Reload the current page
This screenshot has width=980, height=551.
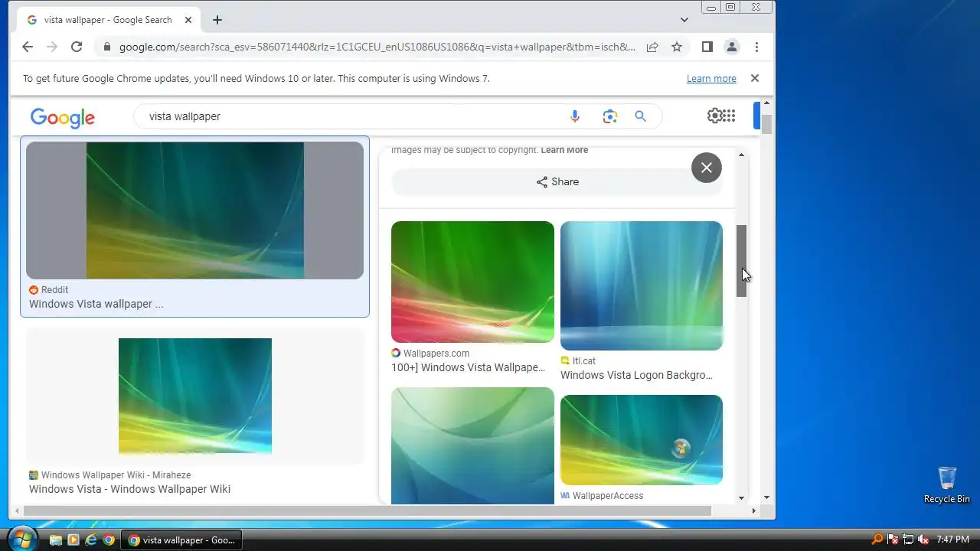(77, 47)
